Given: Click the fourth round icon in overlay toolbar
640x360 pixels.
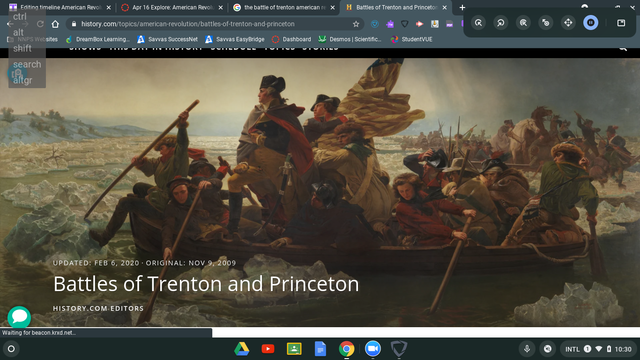Looking at the screenshot, I should 546,22.
